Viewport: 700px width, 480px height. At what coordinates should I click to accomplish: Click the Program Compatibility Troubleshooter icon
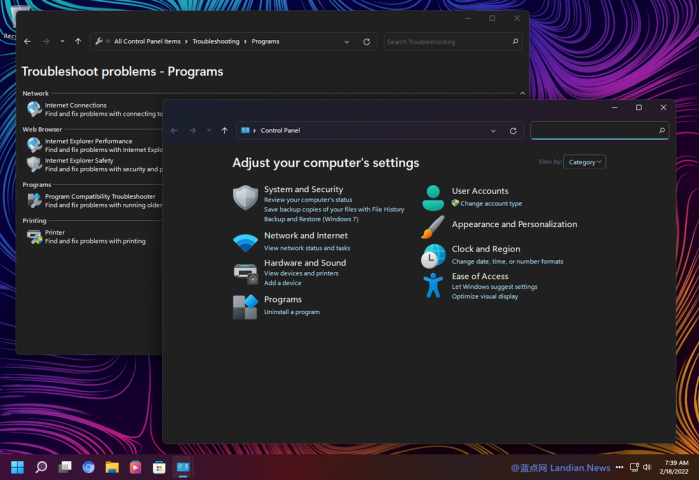(34, 200)
